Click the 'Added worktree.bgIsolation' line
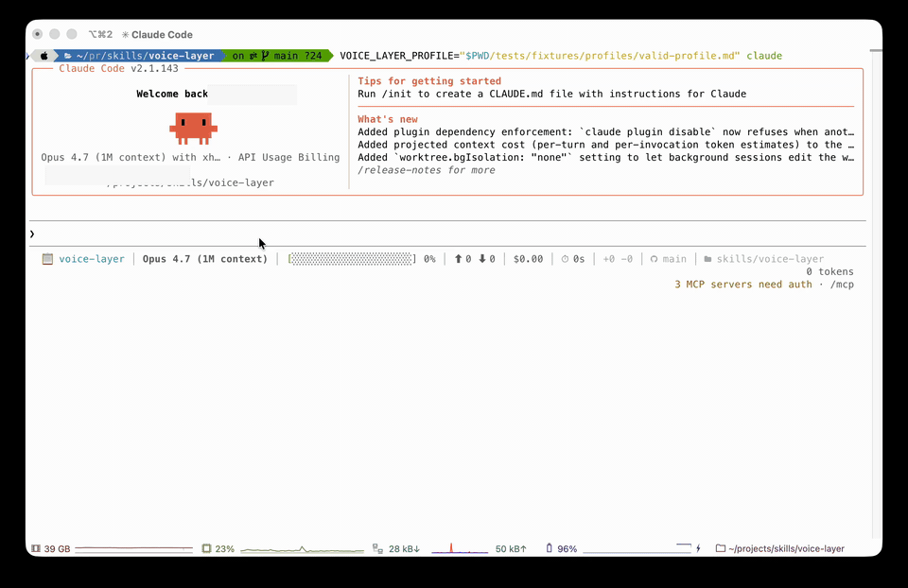Viewport: 908px width, 588px height. 605,158
